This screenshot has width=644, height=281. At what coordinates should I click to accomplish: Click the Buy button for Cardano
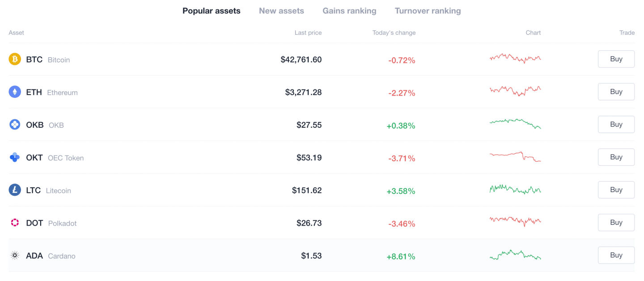[x=616, y=255]
